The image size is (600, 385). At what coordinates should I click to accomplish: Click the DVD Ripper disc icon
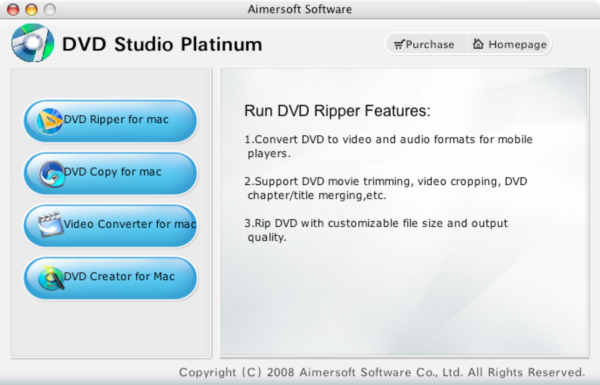point(49,121)
